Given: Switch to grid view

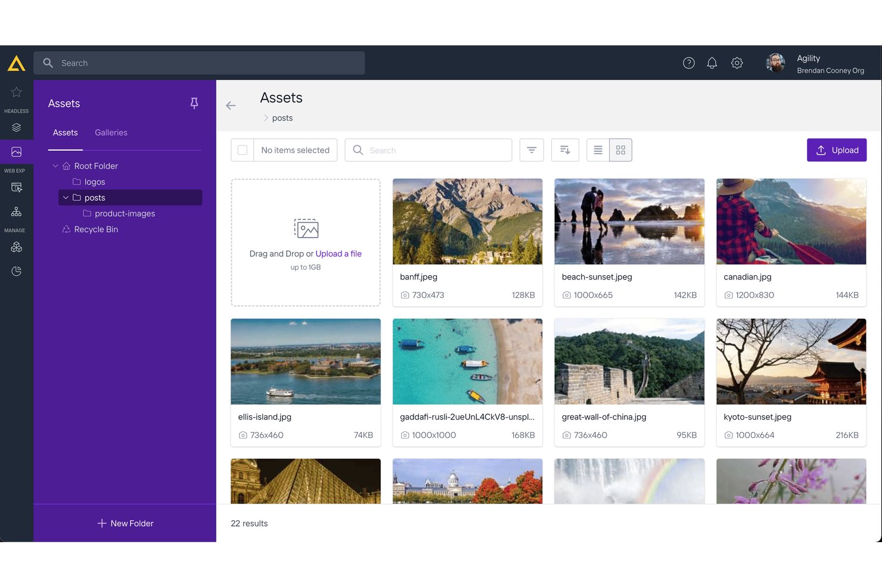Looking at the screenshot, I should click(621, 150).
